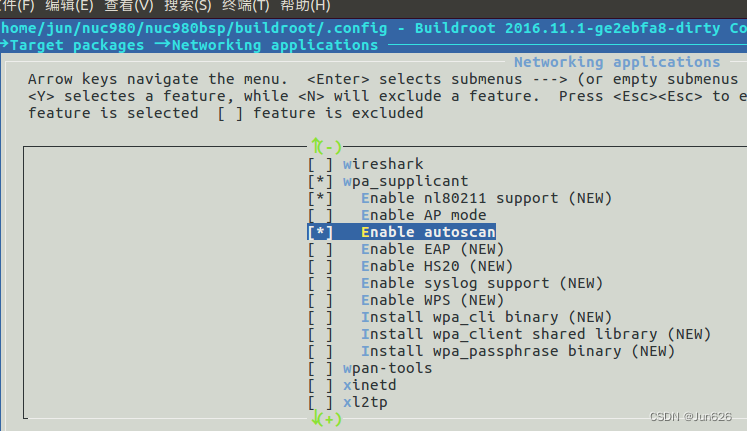747x431 pixels.
Task: Click the .config Buildroot title line
Action: pos(374,29)
